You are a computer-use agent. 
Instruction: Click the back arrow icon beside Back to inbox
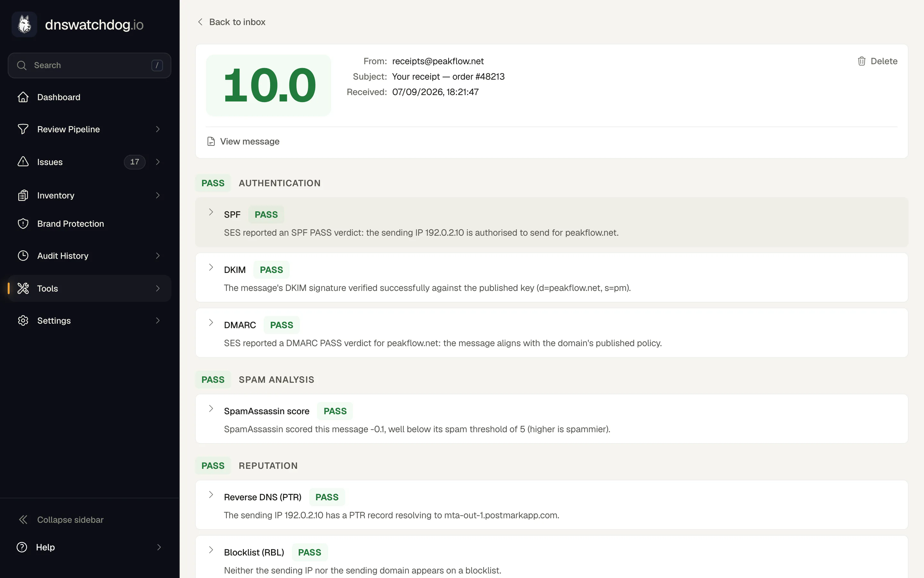click(x=200, y=22)
